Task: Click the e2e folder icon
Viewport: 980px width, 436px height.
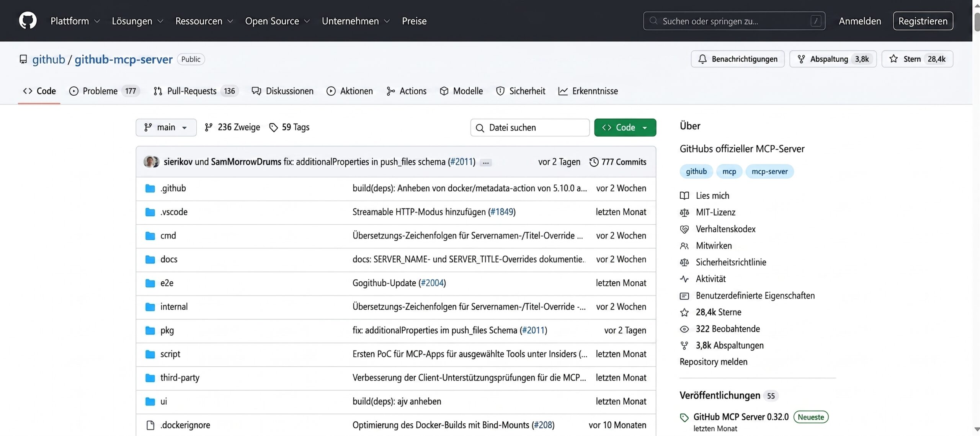Action: tap(150, 283)
